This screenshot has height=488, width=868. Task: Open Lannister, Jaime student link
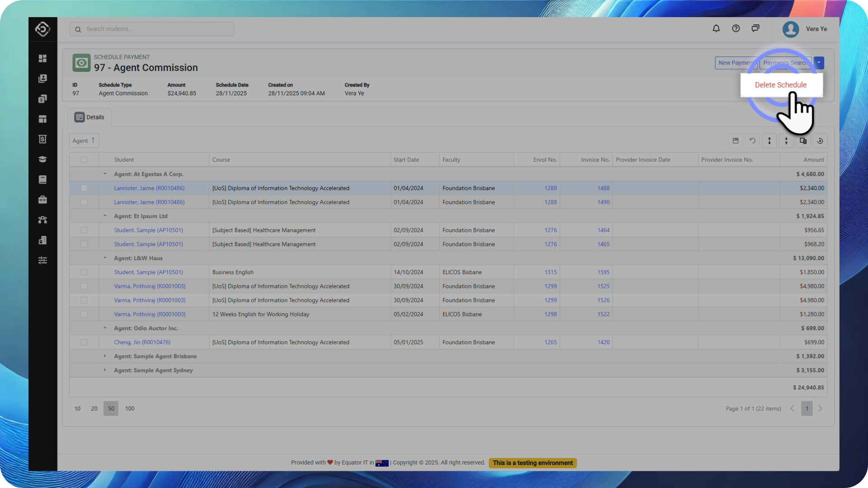149,188
